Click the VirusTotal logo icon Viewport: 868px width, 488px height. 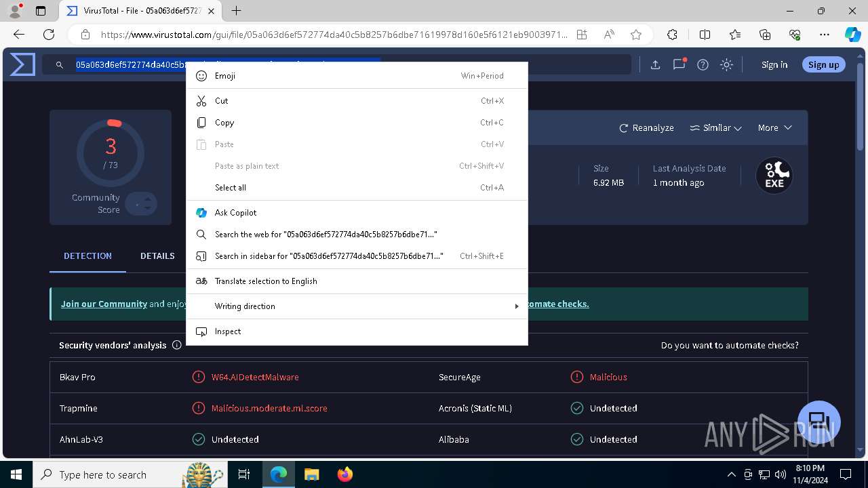(x=22, y=64)
